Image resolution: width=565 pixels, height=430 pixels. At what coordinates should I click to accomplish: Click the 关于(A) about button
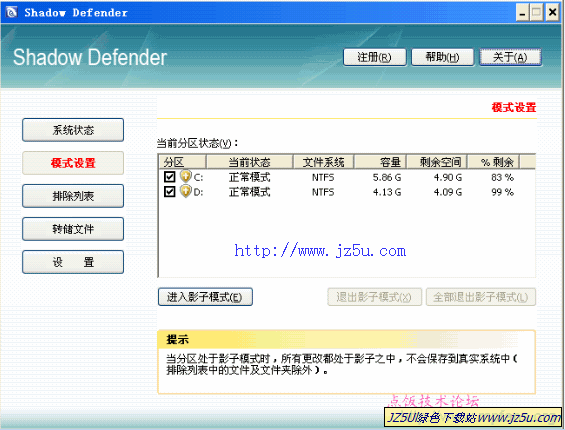pos(510,57)
